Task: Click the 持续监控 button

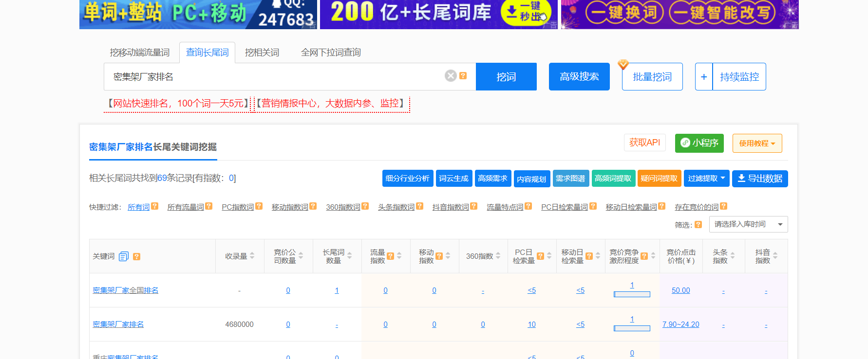Action: coord(739,76)
